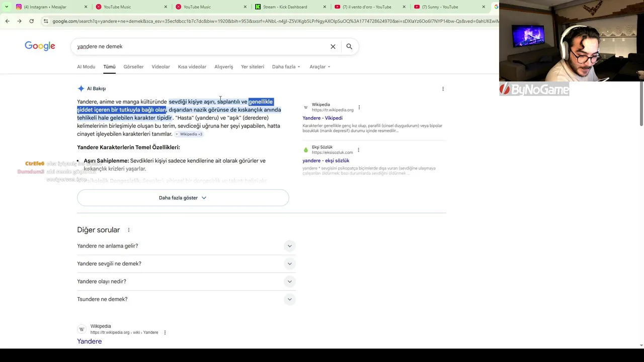The height and width of the screenshot is (362, 644).
Task: Open Alışveriş results tab
Action: pos(223,67)
